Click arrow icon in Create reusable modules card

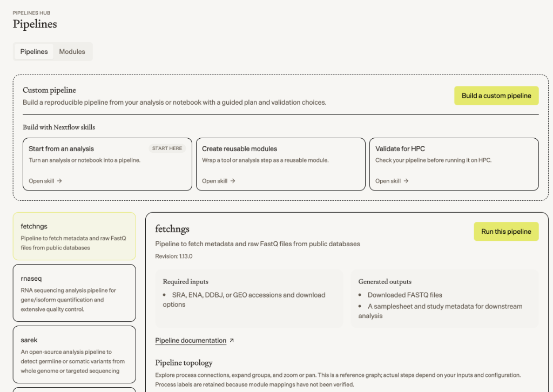pyautogui.click(x=233, y=181)
